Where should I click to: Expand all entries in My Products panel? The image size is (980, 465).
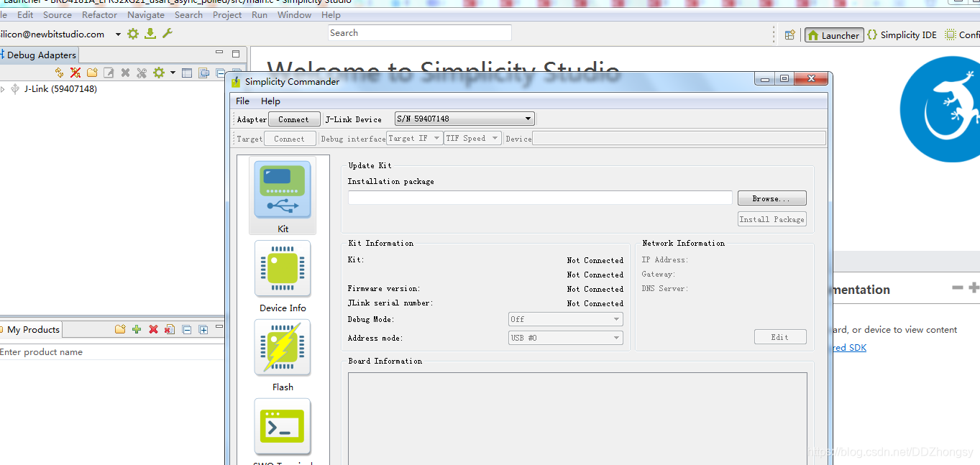(202, 329)
